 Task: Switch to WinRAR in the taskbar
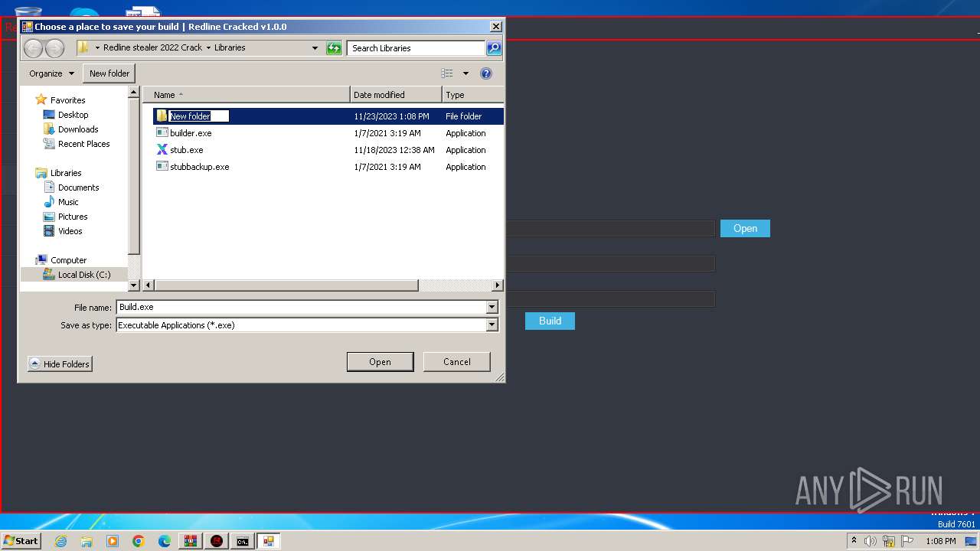[x=191, y=541]
